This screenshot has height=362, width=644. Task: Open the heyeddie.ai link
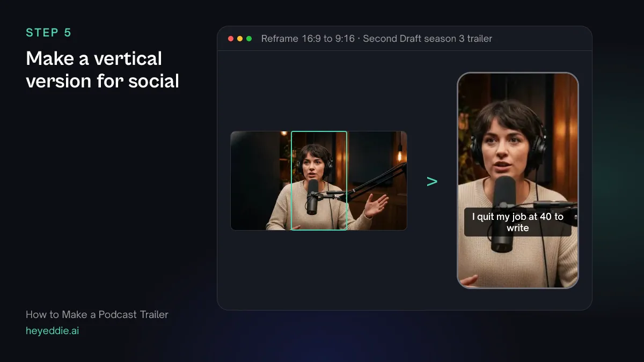tap(53, 331)
